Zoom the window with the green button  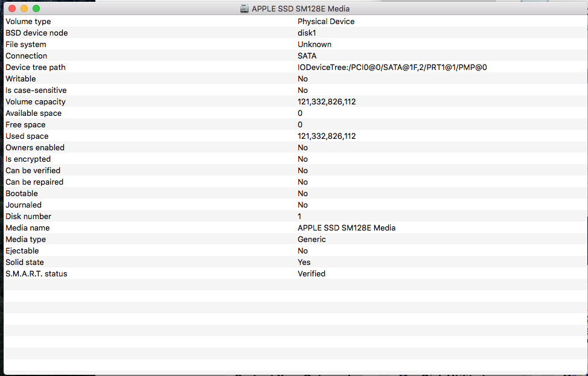pyautogui.click(x=36, y=8)
